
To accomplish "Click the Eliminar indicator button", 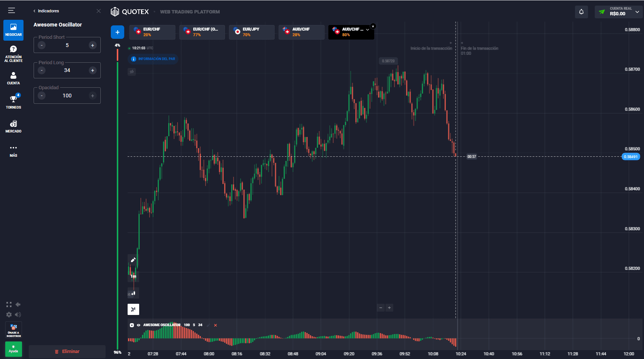I will coord(67,352).
